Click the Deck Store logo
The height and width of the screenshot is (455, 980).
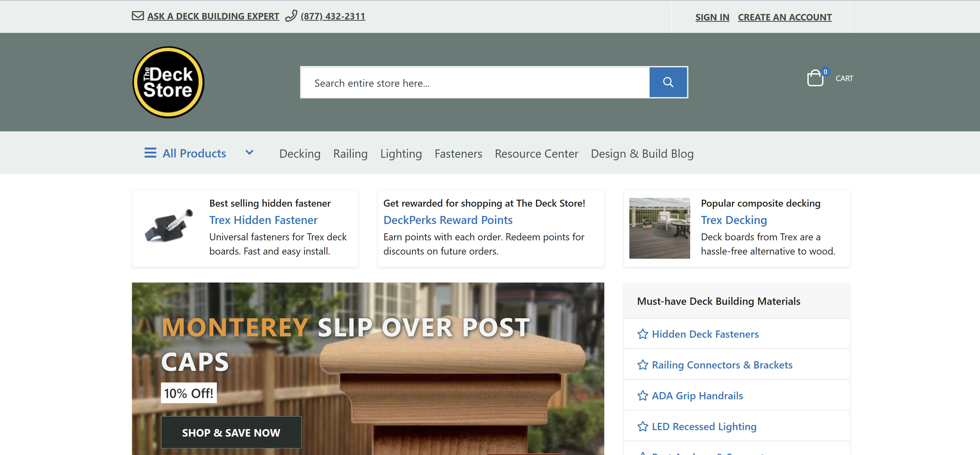(168, 82)
